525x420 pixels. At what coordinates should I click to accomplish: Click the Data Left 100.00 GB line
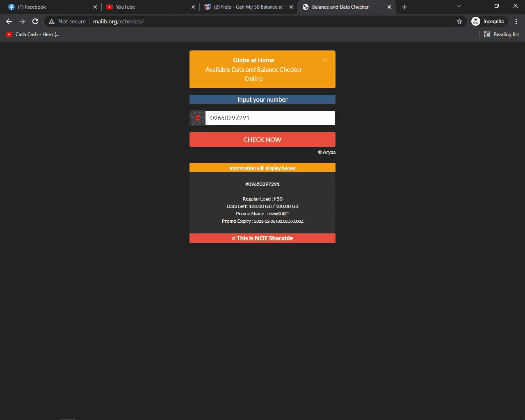click(262, 206)
